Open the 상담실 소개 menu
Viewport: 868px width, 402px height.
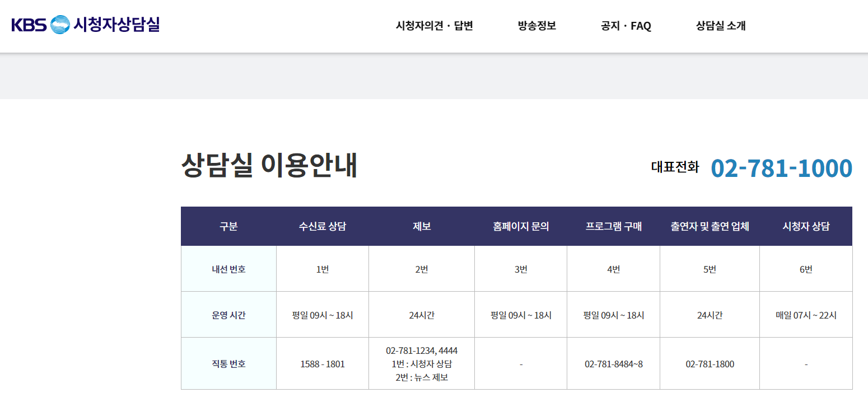click(x=721, y=26)
